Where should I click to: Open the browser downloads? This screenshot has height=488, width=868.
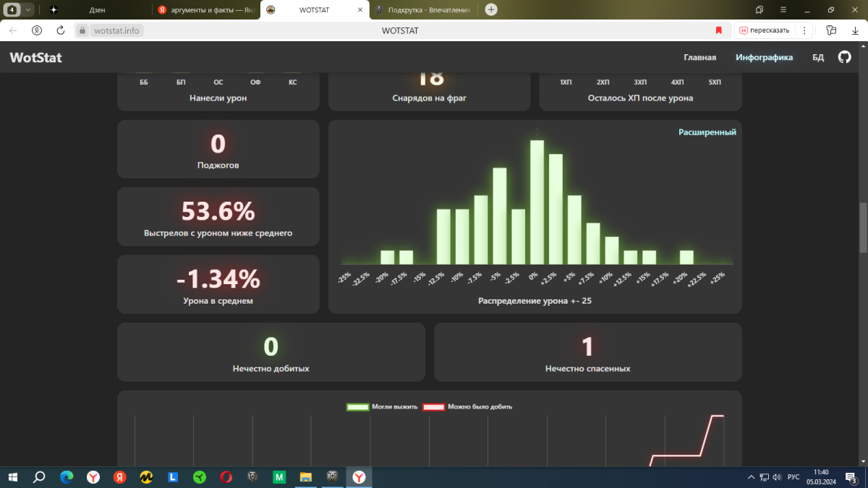pyautogui.click(x=854, y=30)
